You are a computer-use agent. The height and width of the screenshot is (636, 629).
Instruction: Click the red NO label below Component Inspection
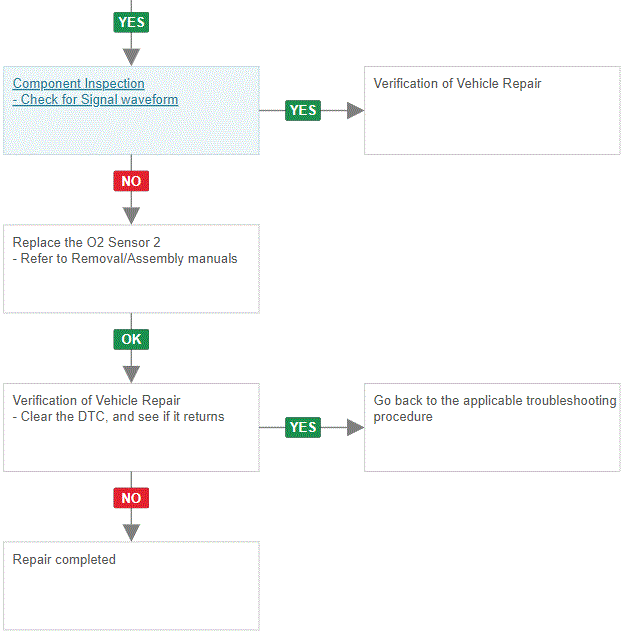coord(131,181)
